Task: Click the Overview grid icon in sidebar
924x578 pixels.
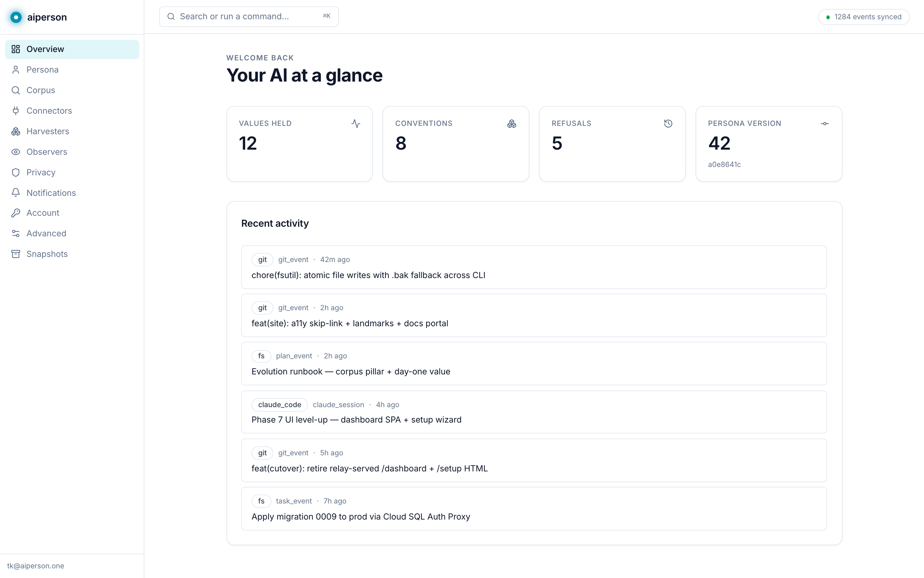Action: (x=16, y=49)
